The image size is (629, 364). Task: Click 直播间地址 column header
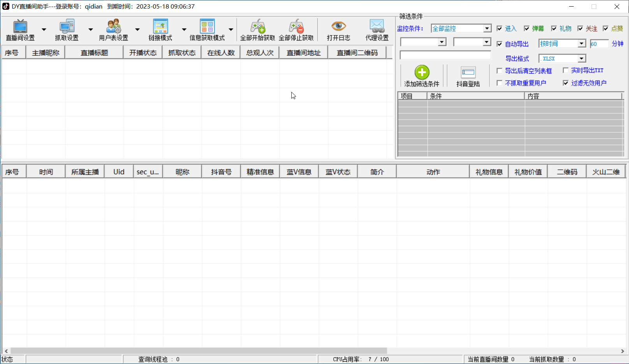[304, 53]
